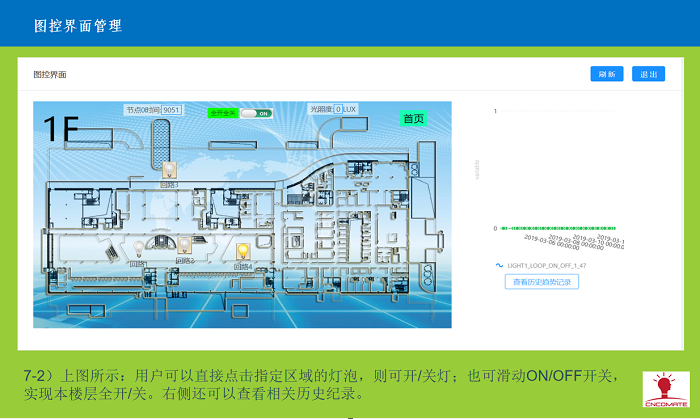700x419 pixels.
Task: Go to 首页 home page
Action: tap(413, 118)
